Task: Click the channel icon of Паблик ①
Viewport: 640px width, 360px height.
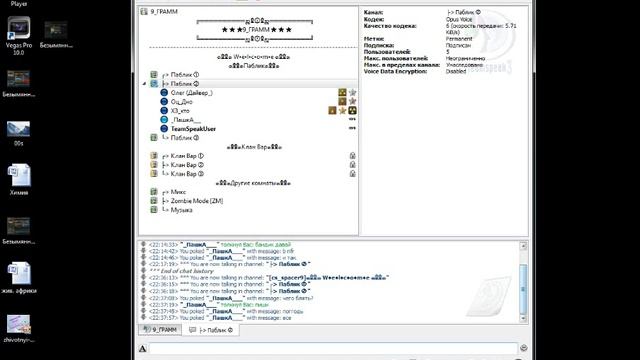Action: click(154, 75)
